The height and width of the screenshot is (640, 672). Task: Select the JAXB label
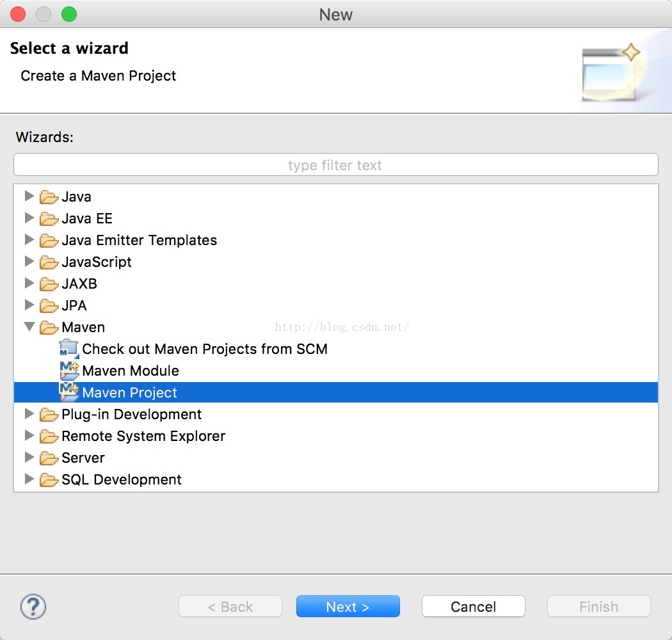click(79, 284)
